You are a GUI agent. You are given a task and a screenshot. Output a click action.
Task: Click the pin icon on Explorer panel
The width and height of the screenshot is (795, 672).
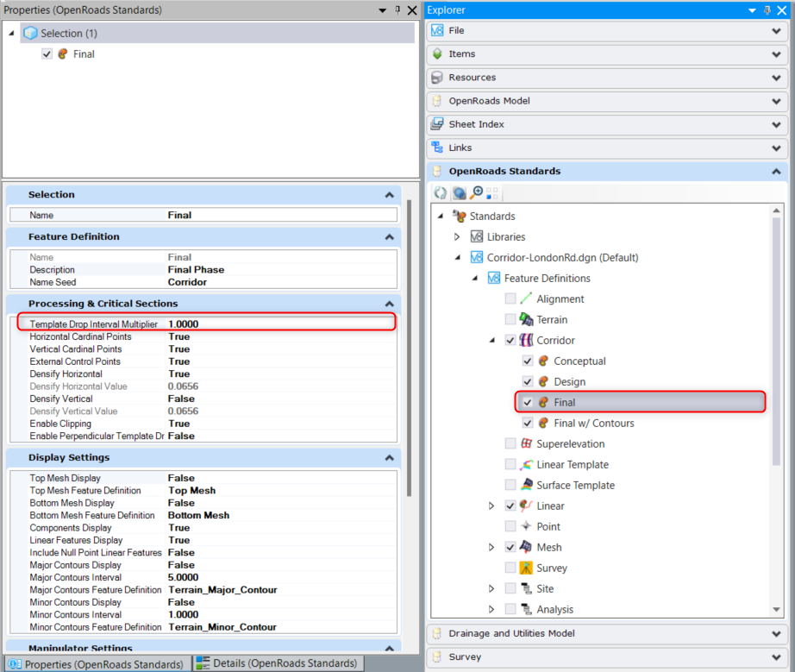pyautogui.click(x=767, y=10)
